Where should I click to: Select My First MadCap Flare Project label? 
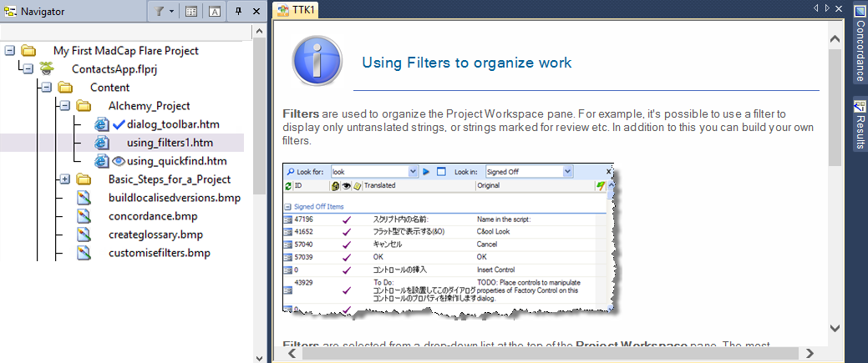click(125, 51)
